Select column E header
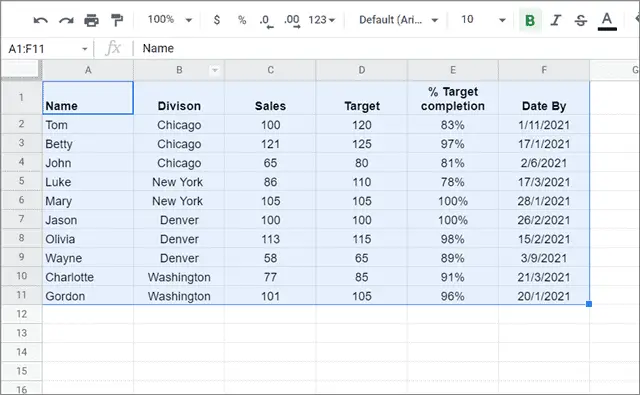Viewport: 640px width, 395px height. (453, 70)
